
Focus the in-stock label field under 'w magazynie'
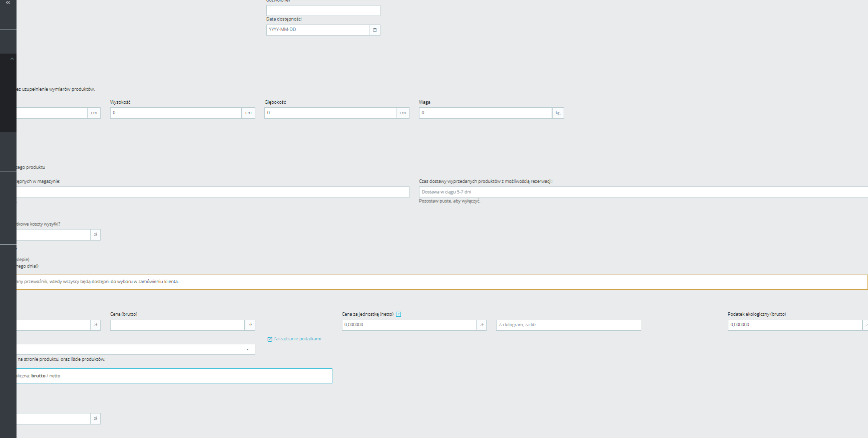click(213, 192)
